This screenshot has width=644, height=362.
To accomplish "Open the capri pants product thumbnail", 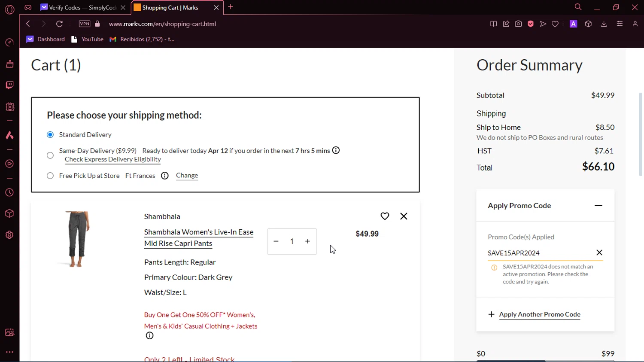I will [x=78, y=239].
